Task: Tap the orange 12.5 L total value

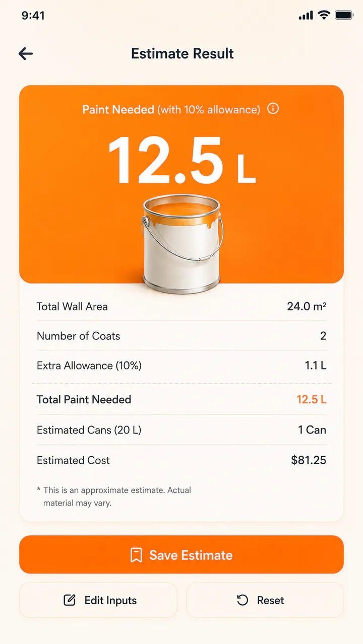Action: point(312,400)
